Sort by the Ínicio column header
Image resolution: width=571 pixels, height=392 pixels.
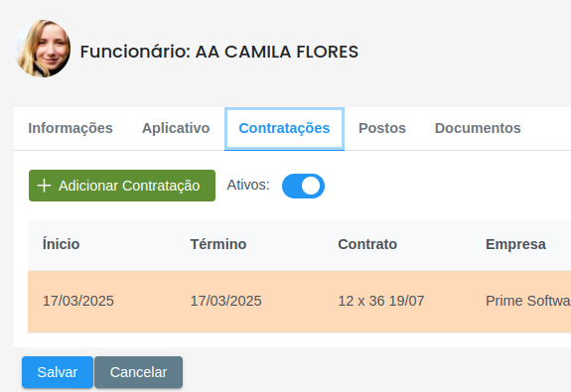[x=61, y=244]
